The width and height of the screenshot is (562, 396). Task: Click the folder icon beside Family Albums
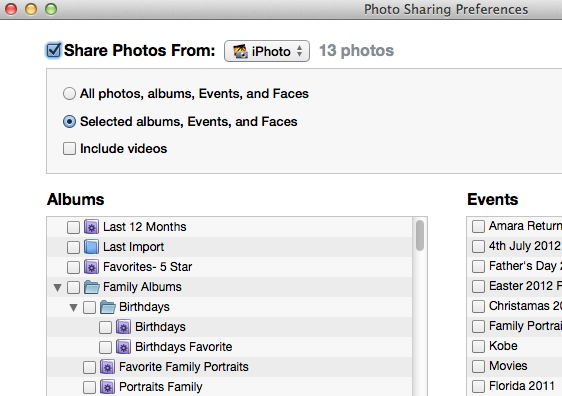[x=92, y=287]
